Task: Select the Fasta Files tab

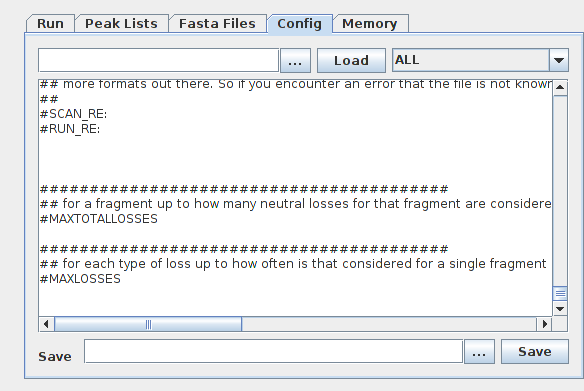Action: click(x=218, y=24)
